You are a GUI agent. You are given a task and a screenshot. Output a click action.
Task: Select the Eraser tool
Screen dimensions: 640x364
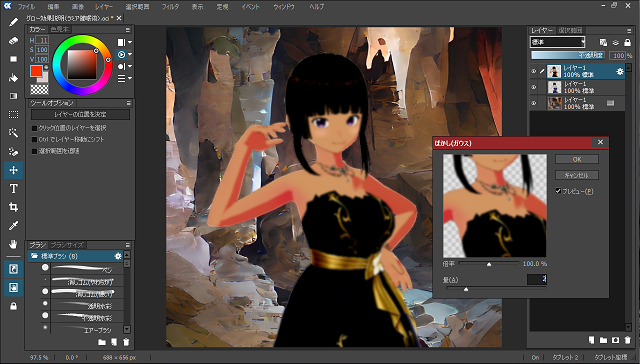(13, 40)
